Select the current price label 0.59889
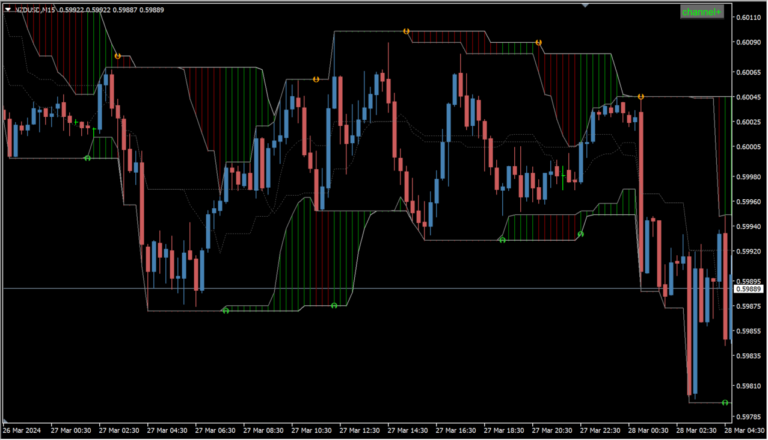This screenshot has width=768, height=440. click(x=749, y=289)
